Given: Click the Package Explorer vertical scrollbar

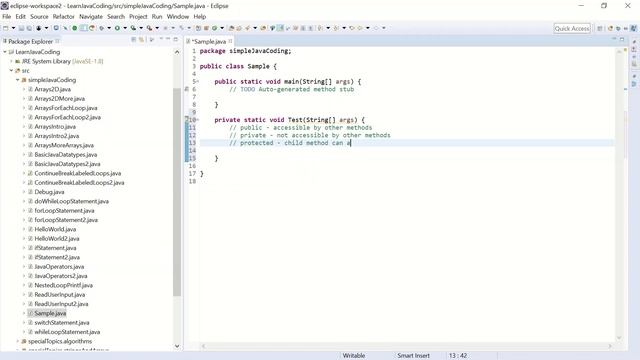Looking at the screenshot, I should (177, 192).
